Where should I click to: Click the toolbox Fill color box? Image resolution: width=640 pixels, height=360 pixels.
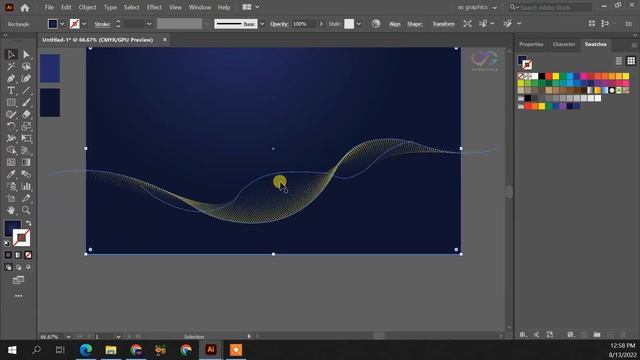click(x=13, y=229)
